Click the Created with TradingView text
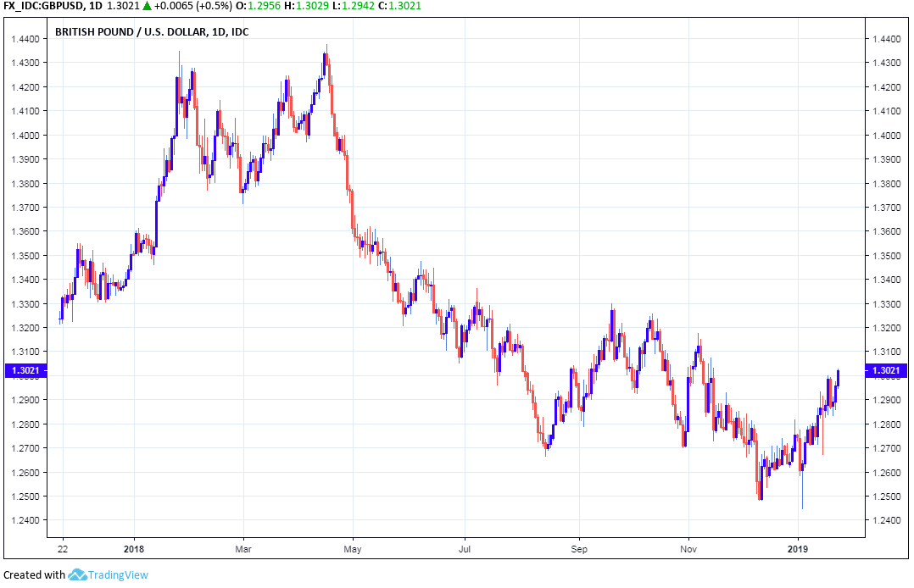Screen dimensions: 914x588 [x=34, y=575]
